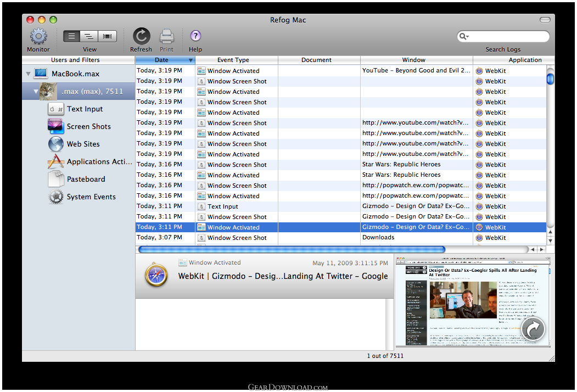577x392 pixels.
Task: Click the WebKit icon in the YouTube row
Action: click(479, 71)
